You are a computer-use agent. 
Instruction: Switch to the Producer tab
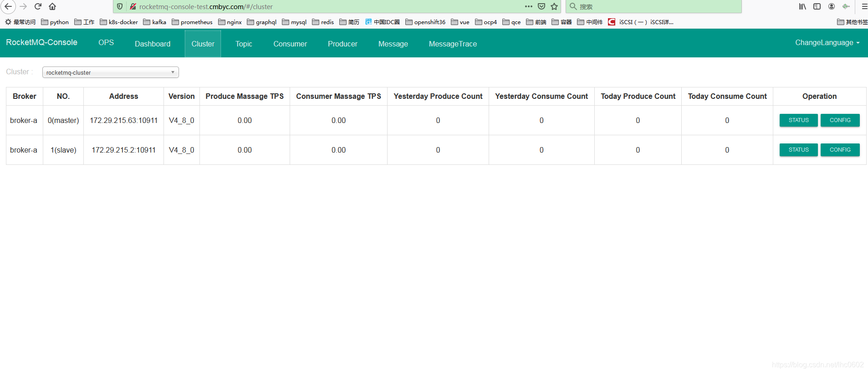tap(342, 44)
